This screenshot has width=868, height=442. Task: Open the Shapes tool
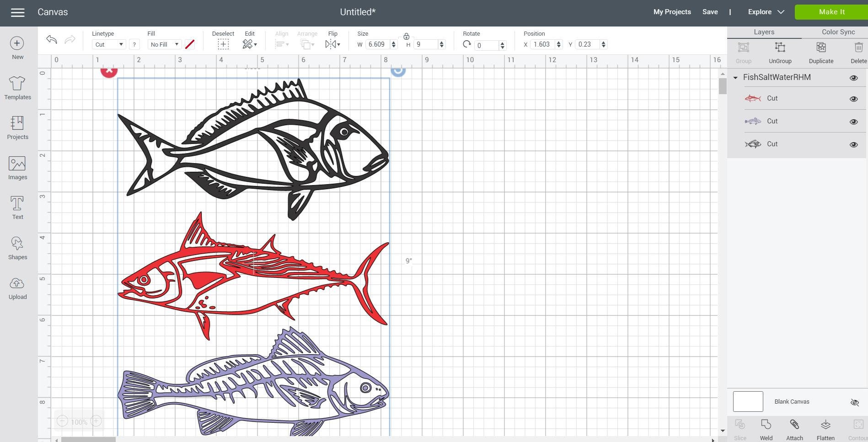[17, 248]
